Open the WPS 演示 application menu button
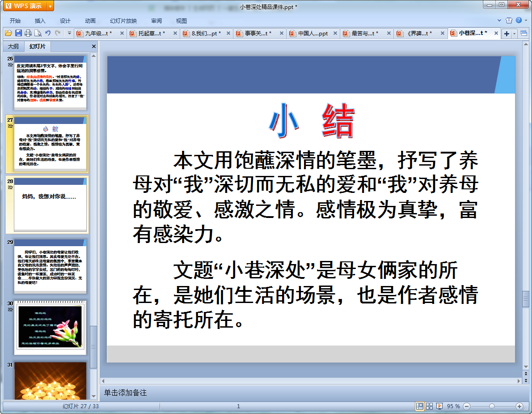Viewport: 532px width, 414px height. pyautogui.click(x=24, y=6)
